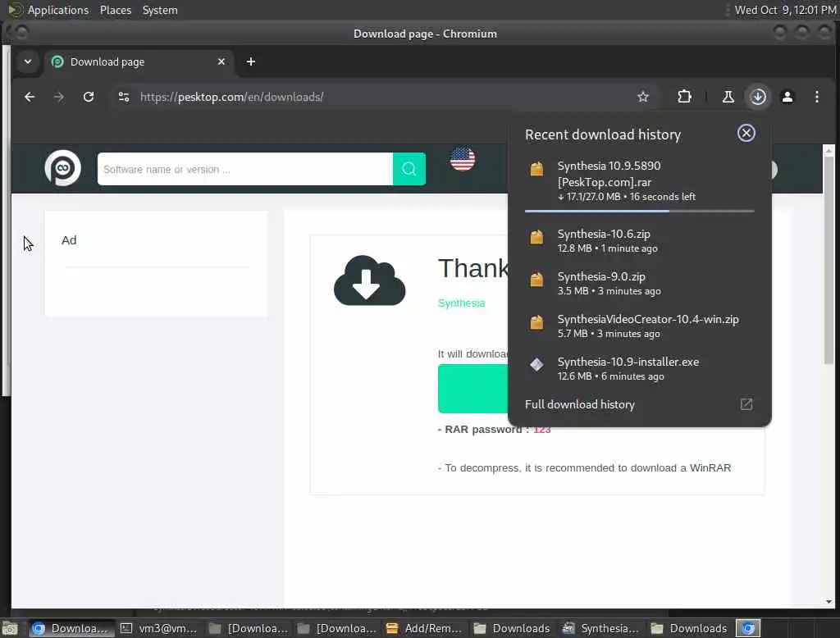Click the Synthesia-10.9-installer.exe file icon
This screenshot has width=840, height=638.
click(536, 365)
